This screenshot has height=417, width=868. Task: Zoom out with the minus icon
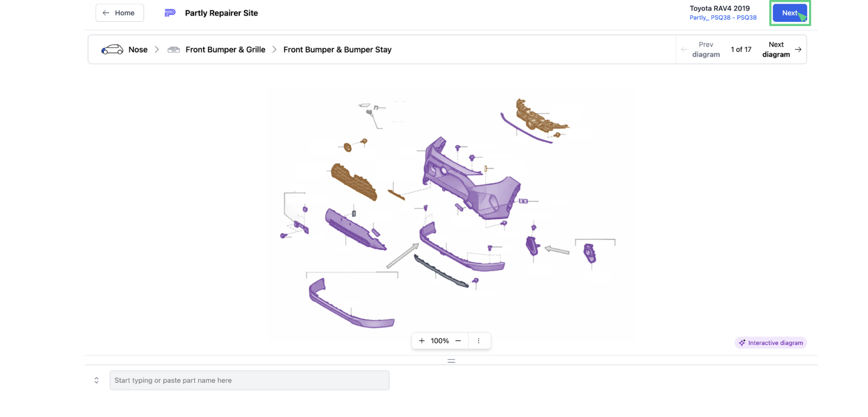(x=458, y=341)
